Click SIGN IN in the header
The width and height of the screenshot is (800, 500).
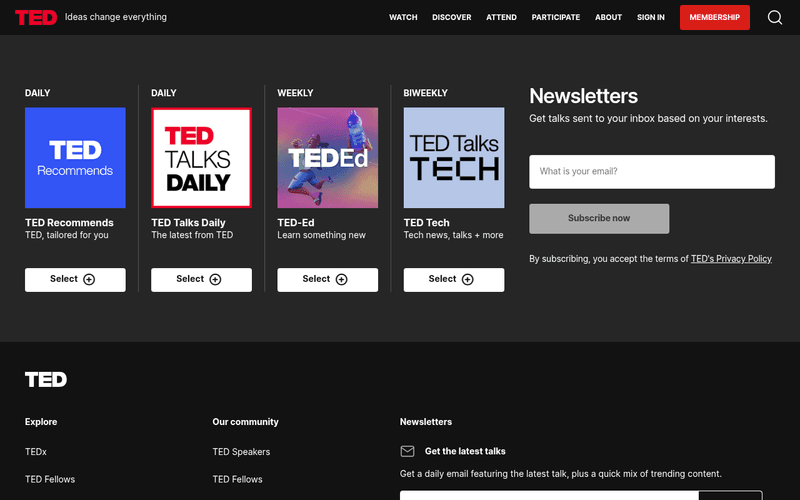(x=651, y=17)
